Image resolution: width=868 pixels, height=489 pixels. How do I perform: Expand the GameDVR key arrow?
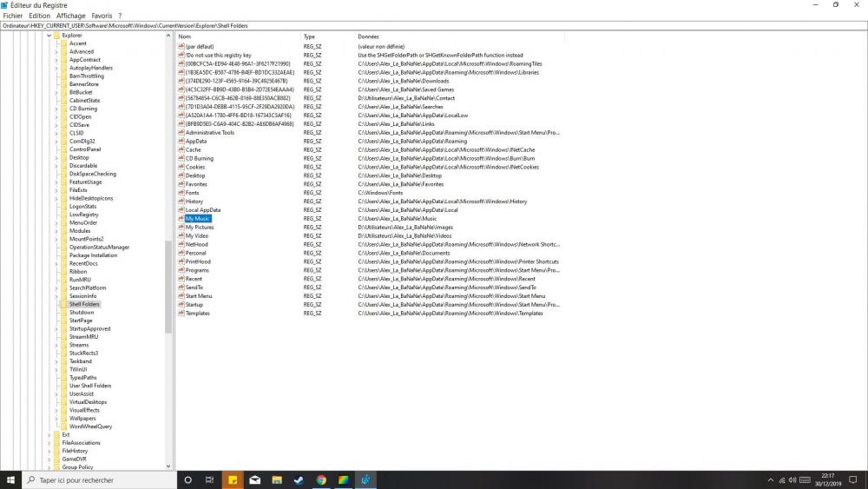(x=49, y=459)
